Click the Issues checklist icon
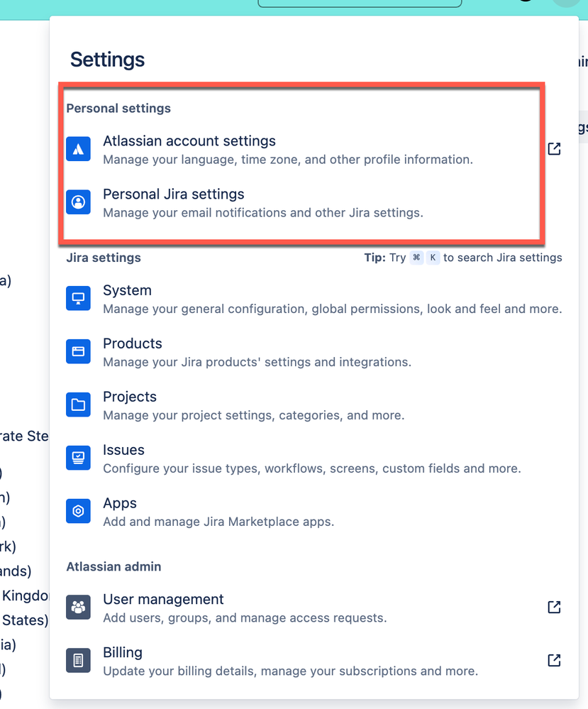588x709 pixels. pos(78,458)
